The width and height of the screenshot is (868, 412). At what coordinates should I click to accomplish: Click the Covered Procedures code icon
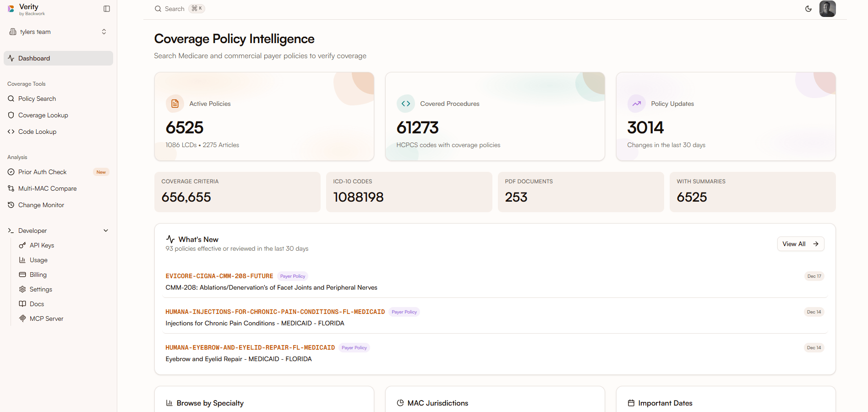pyautogui.click(x=406, y=104)
